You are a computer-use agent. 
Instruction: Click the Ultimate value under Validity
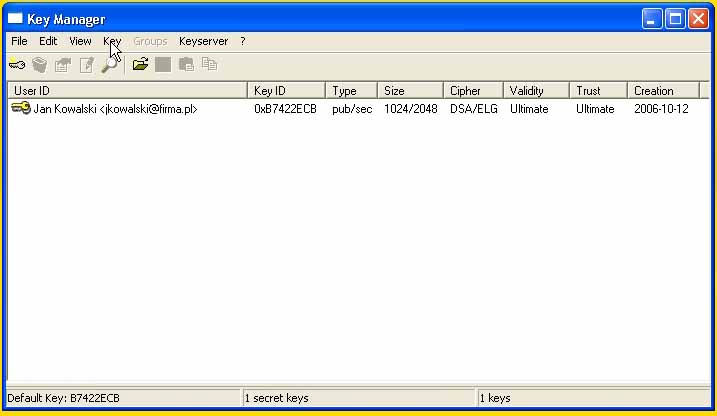point(529,109)
